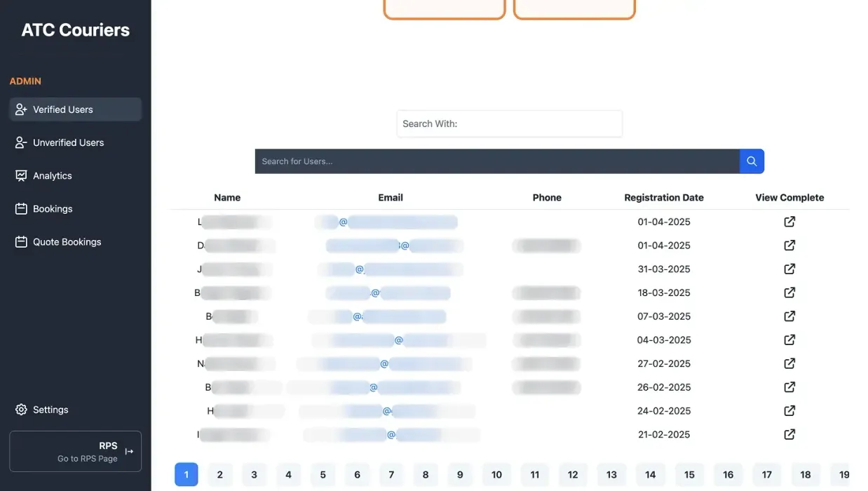
Task: Open Settings from sidebar
Action: [75, 409]
